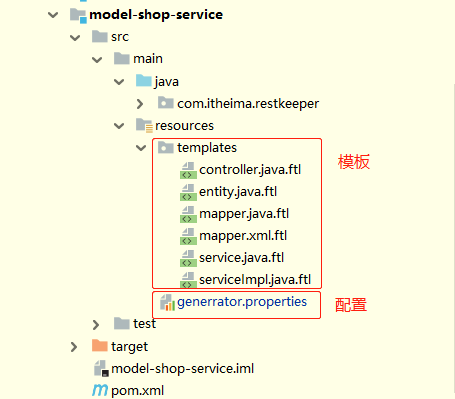Image resolution: width=455 pixels, height=399 pixels.
Task: Click the service.java.ftl file icon
Action: (188, 258)
